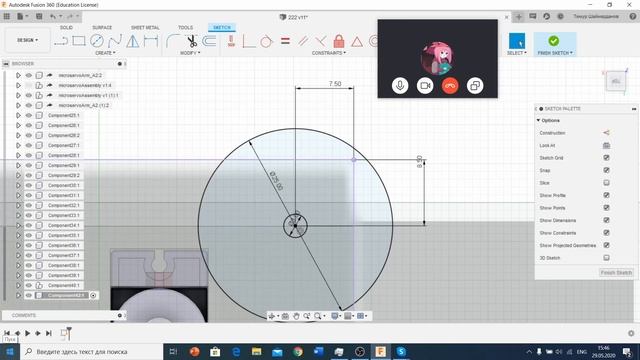This screenshot has height=360, width=640.
Task: Toggle the Show Constraints checkbox
Action: click(x=606, y=233)
